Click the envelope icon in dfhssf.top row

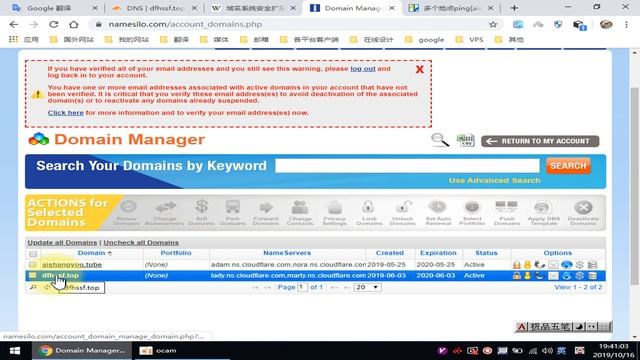tap(553, 276)
